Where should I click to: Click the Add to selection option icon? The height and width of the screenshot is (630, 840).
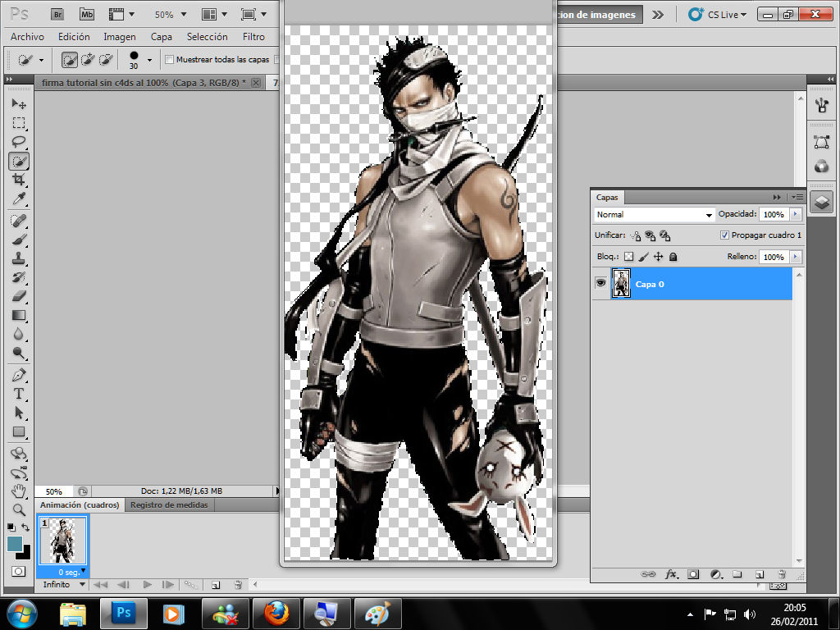[87, 59]
